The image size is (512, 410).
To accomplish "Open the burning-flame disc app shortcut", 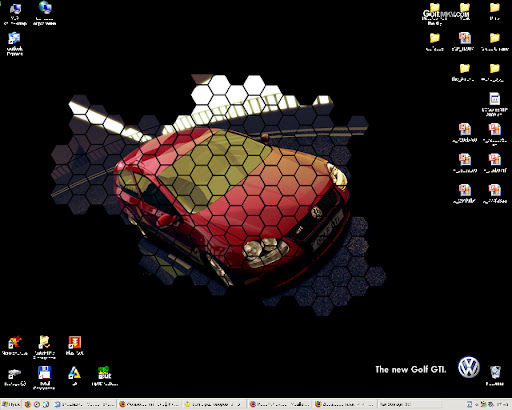I will [15, 345].
